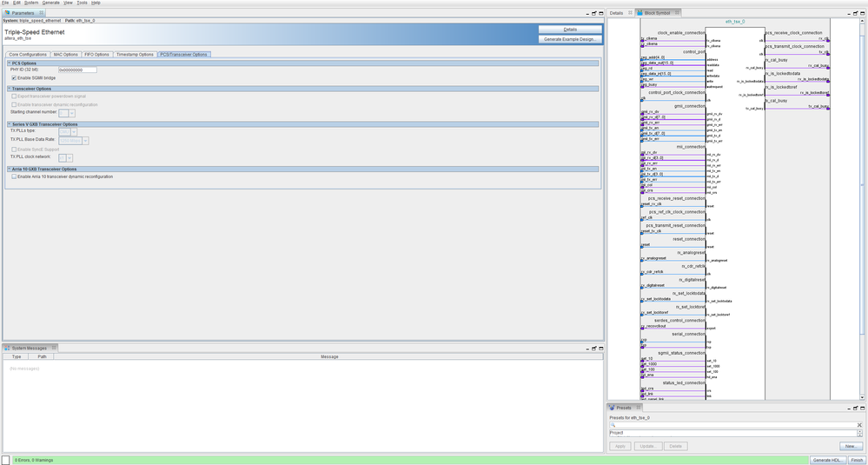
Task: Open the Tools menu
Action: click(82, 3)
